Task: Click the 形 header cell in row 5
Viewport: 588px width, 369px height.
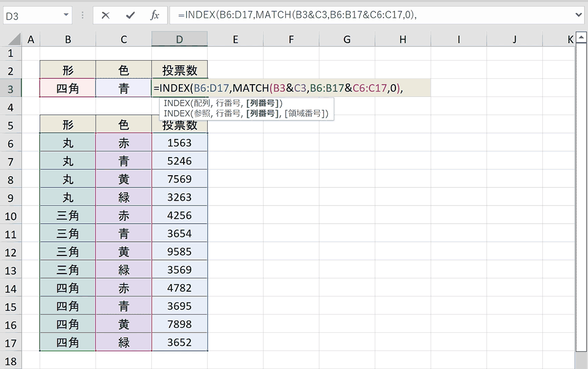Action: click(68, 124)
